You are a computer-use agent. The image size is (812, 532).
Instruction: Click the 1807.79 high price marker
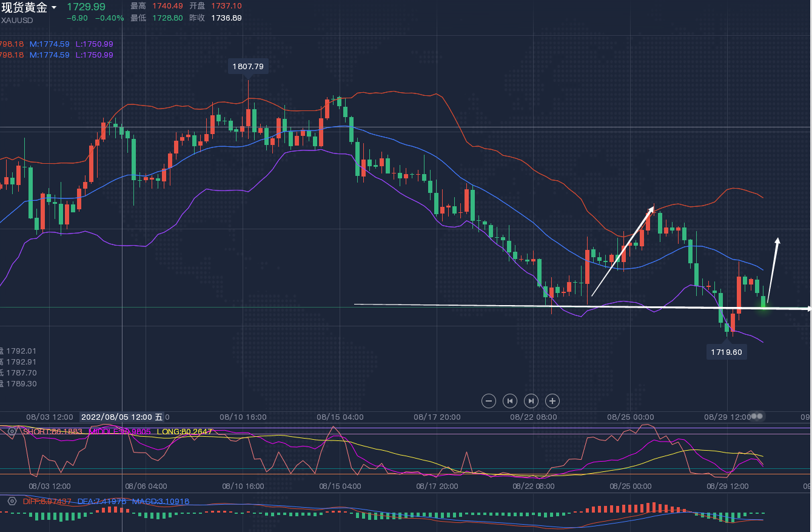click(x=248, y=66)
